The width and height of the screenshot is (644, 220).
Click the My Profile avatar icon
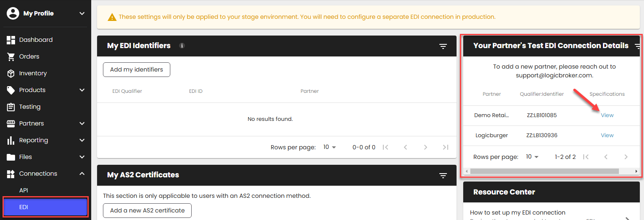click(13, 13)
